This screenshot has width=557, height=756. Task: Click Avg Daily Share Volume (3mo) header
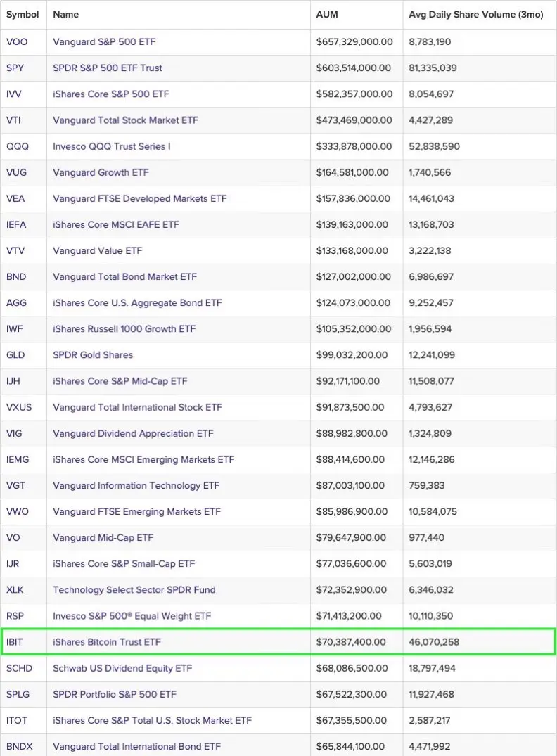click(476, 15)
